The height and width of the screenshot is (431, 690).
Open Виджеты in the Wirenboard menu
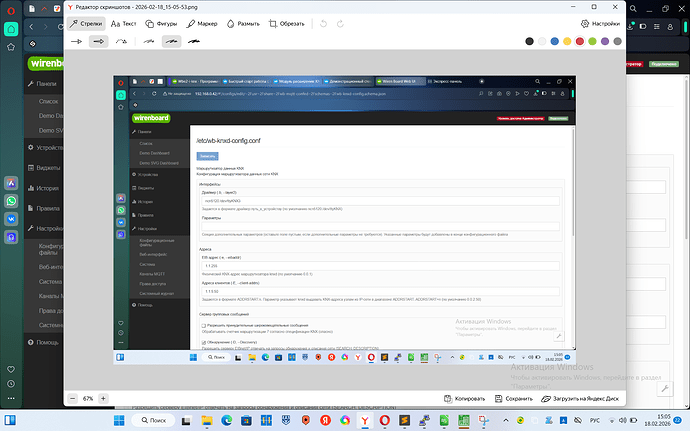tap(45, 168)
